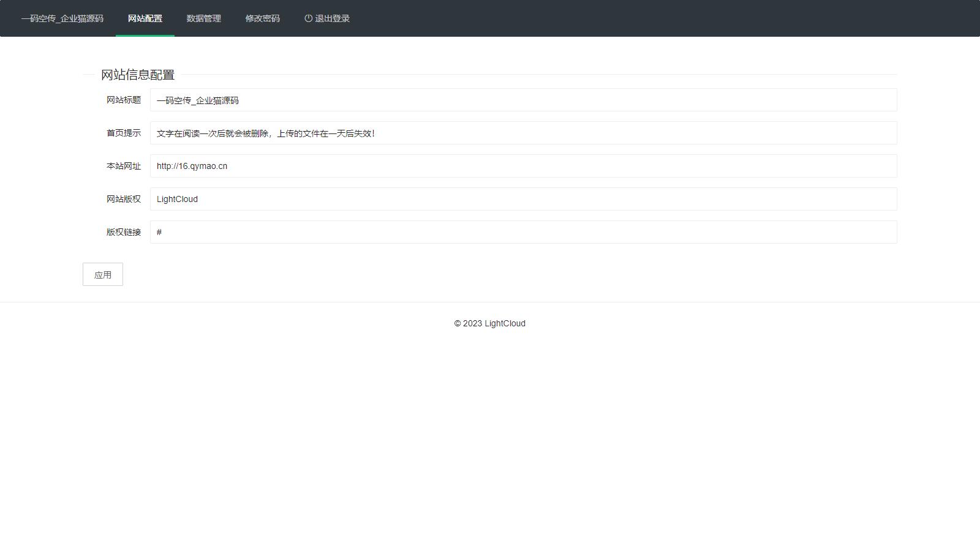Focus the 网站标题 input field
The width and height of the screenshot is (980, 551).
click(524, 100)
